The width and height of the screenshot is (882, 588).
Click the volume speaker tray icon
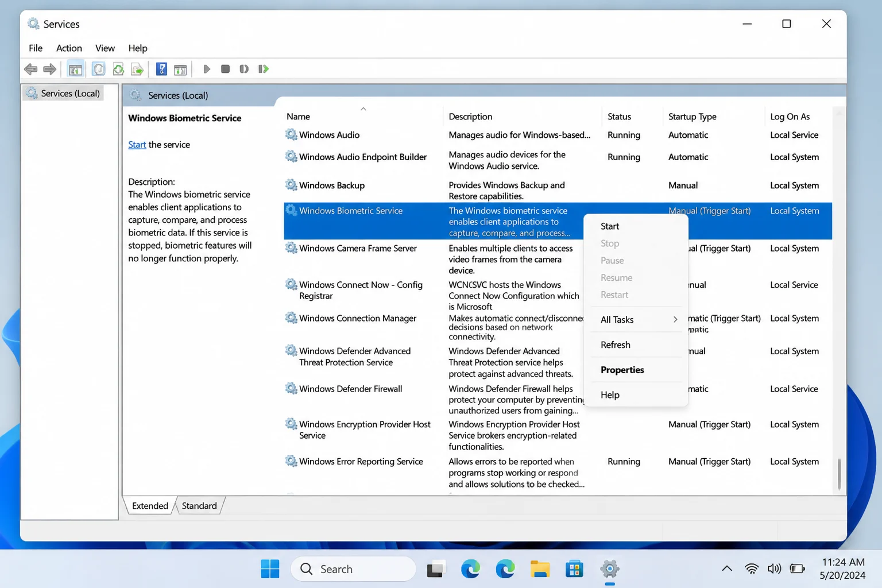(x=774, y=568)
